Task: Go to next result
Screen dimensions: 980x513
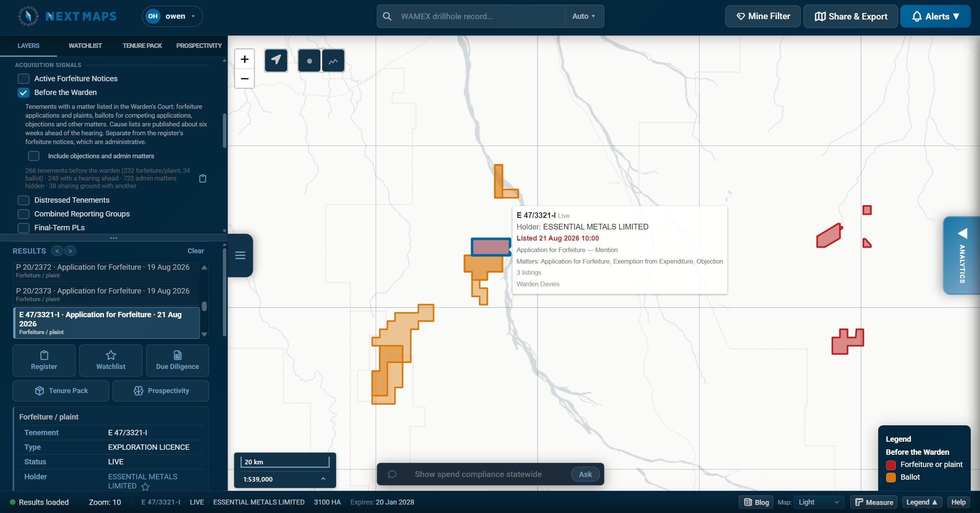Action: 70,251
